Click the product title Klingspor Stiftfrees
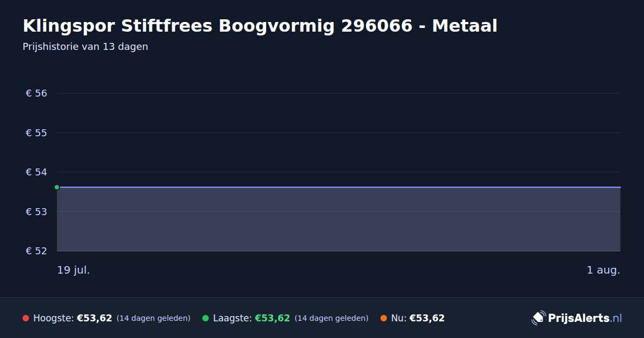Viewport: 644px width, 338px height. [260, 26]
